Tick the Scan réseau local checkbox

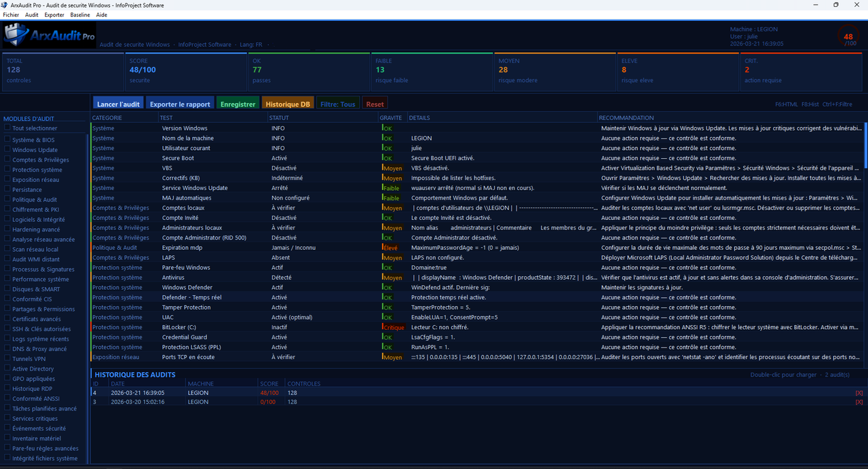[x=7, y=249]
